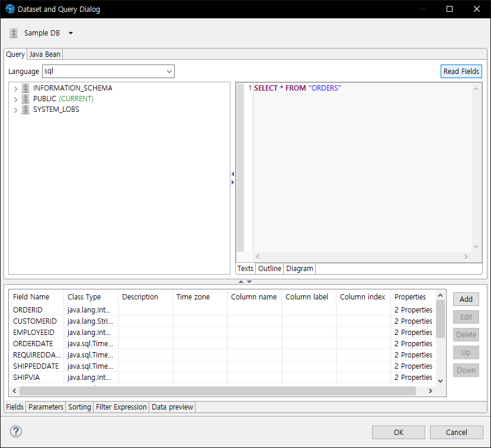Click the Description column header
The width and height of the screenshot is (491, 448).
click(x=145, y=297)
